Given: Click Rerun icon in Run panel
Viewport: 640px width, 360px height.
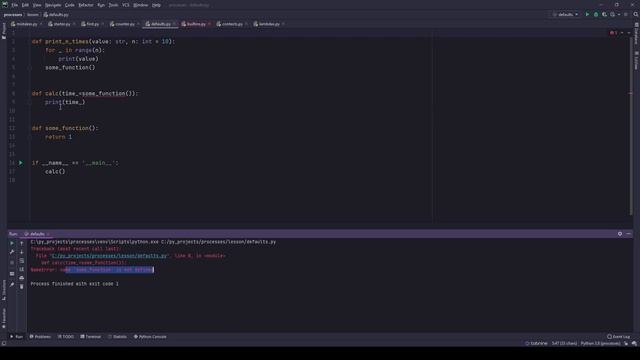Looking at the screenshot, I should pyautogui.click(x=12, y=243).
